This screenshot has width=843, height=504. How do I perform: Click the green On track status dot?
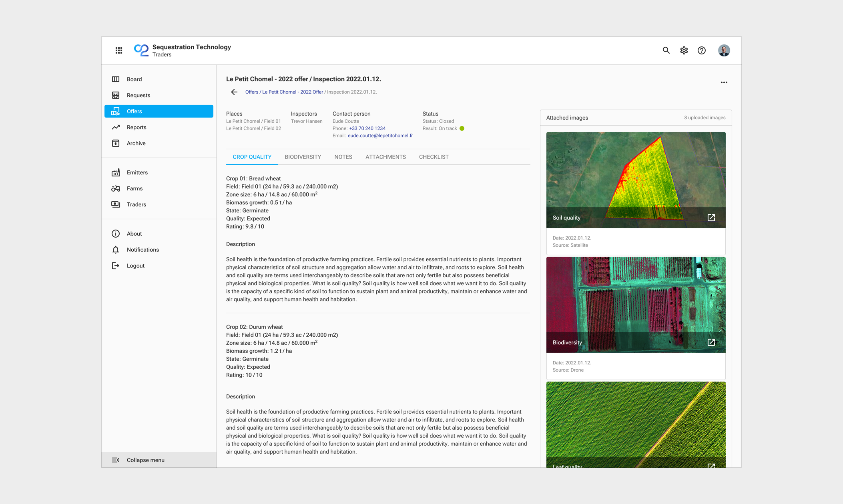coord(462,128)
